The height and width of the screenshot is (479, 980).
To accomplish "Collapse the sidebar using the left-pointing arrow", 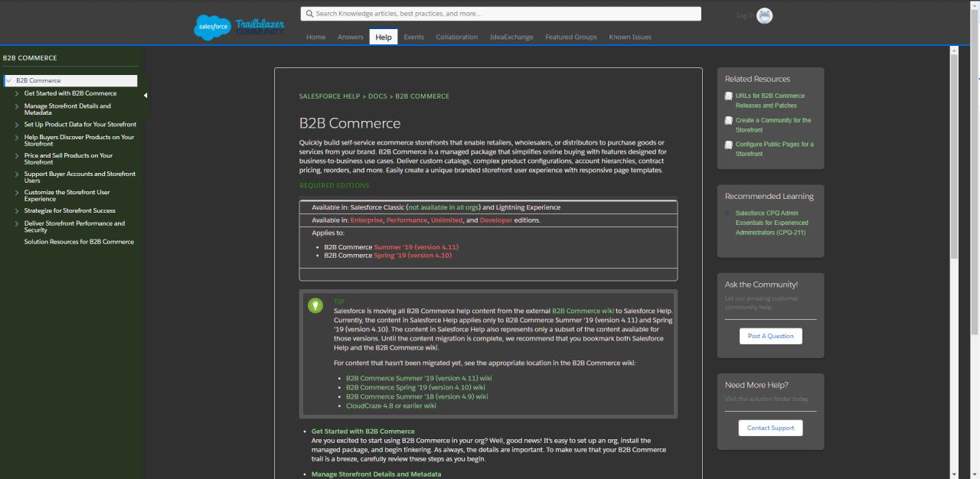I will pos(145,96).
